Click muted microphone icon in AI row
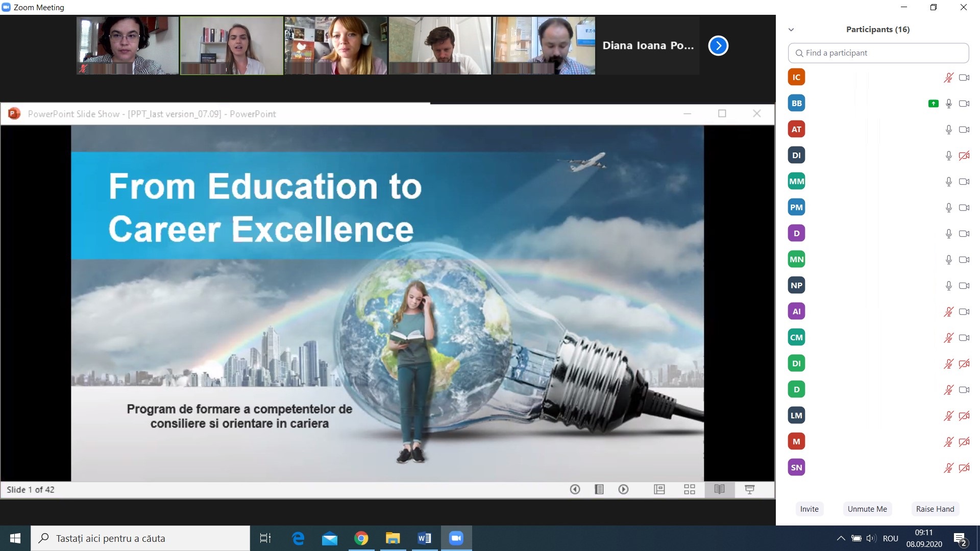The image size is (980, 551). (948, 312)
